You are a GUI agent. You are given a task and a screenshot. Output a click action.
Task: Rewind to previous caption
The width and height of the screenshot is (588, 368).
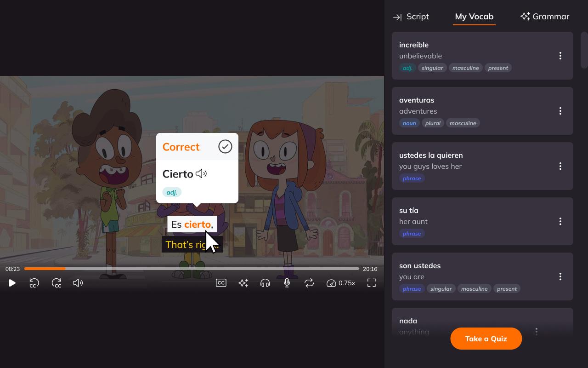pyautogui.click(x=34, y=283)
